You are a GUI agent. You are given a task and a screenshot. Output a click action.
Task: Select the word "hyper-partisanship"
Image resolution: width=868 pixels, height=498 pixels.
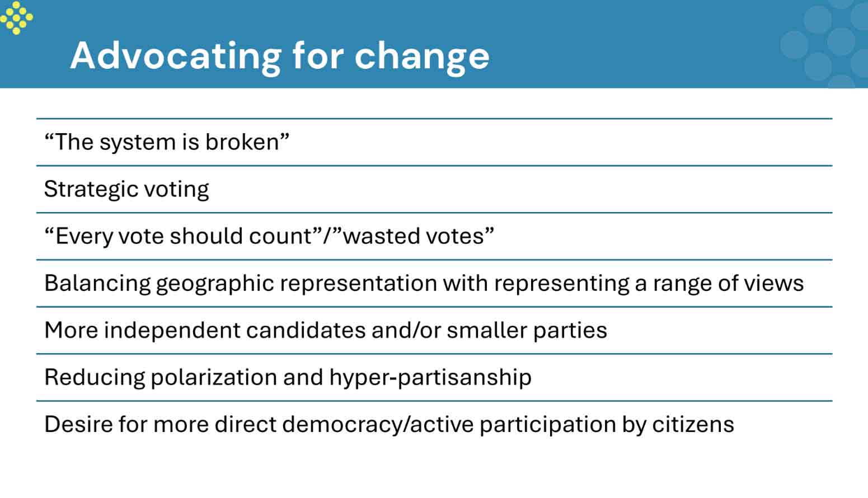coord(430,378)
